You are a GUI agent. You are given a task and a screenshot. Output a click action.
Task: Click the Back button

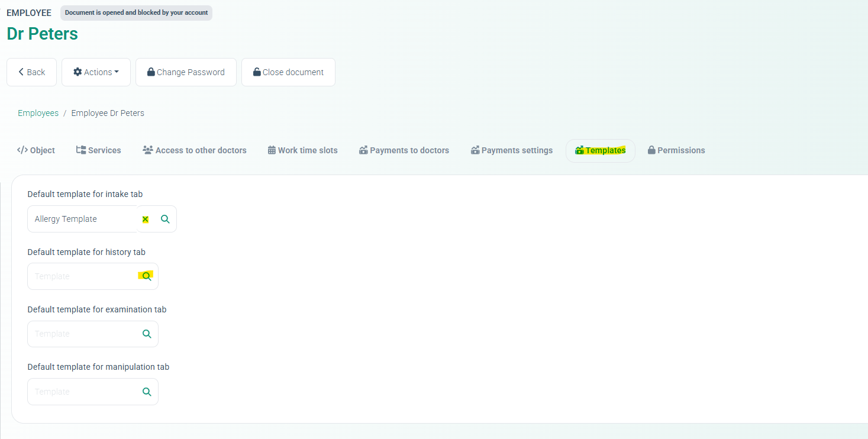(x=31, y=72)
